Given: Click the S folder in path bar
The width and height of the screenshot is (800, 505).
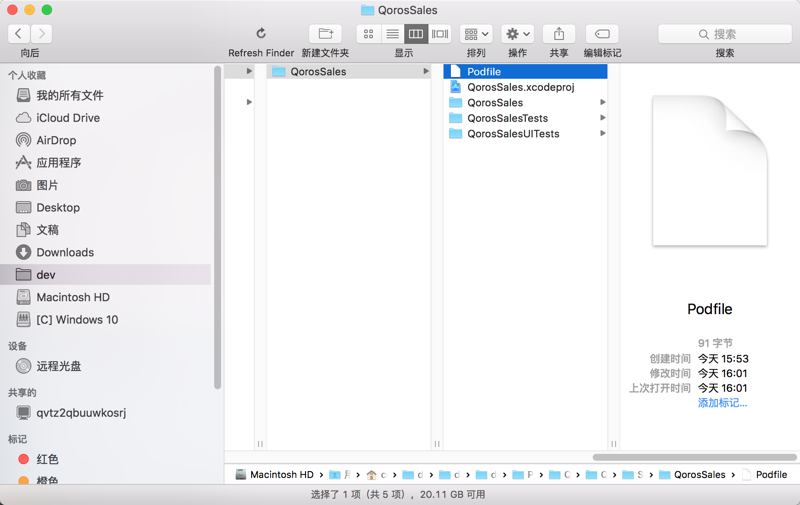Looking at the screenshot, I should coord(633,475).
